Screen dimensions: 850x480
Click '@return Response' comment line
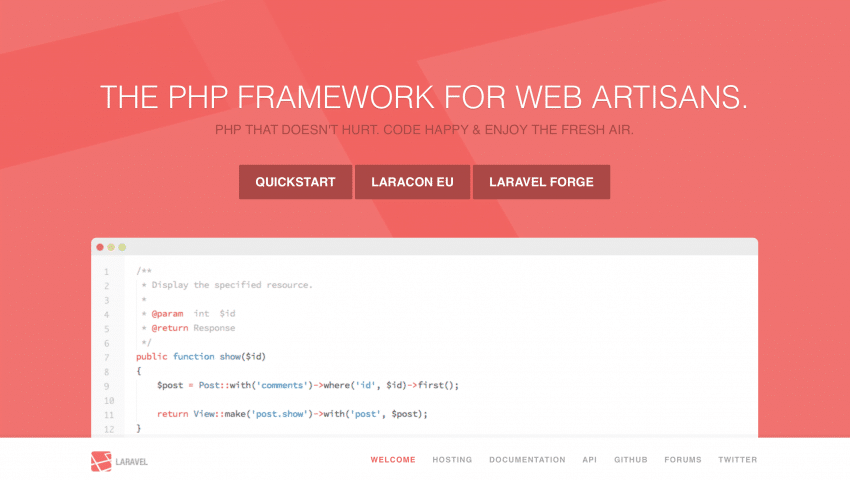tap(188, 328)
